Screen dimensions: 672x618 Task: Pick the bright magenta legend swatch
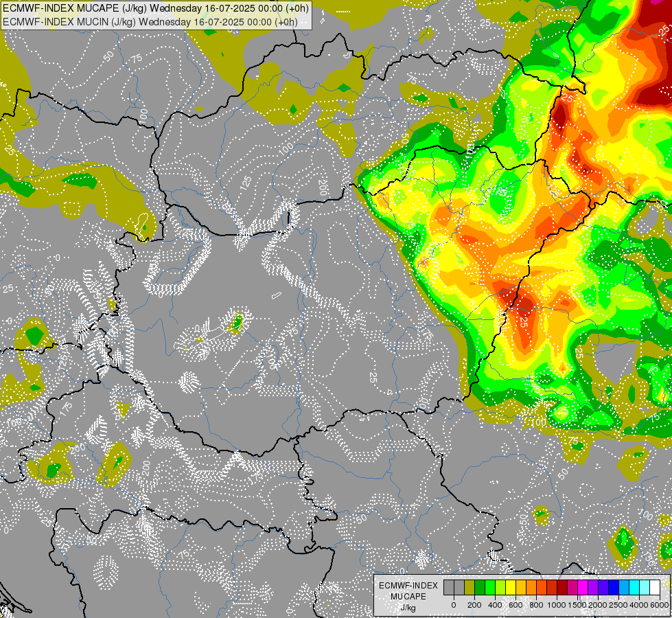583,587
